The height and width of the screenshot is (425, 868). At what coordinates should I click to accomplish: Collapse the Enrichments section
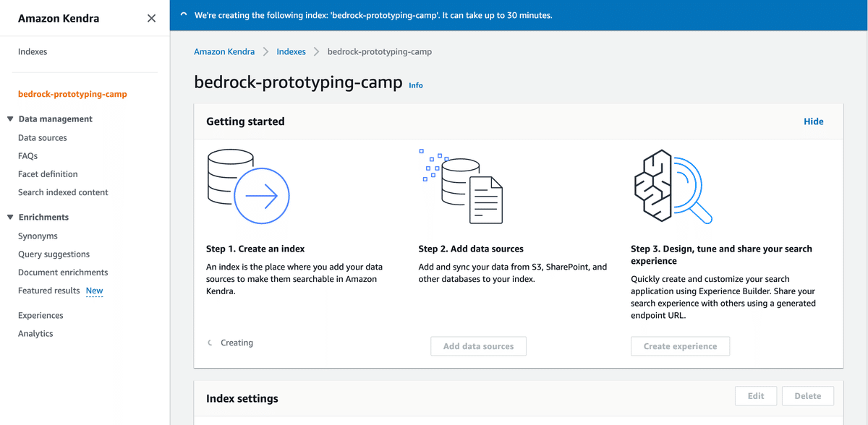pyautogui.click(x=10, y=217)
